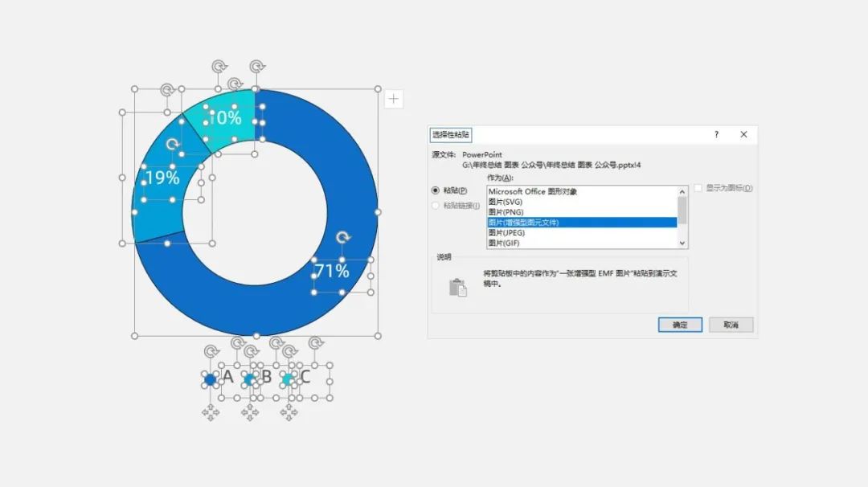Choose 图片(GIF) format in list
The height and width of the screenshot is (487, 868).
click(581, 243)
